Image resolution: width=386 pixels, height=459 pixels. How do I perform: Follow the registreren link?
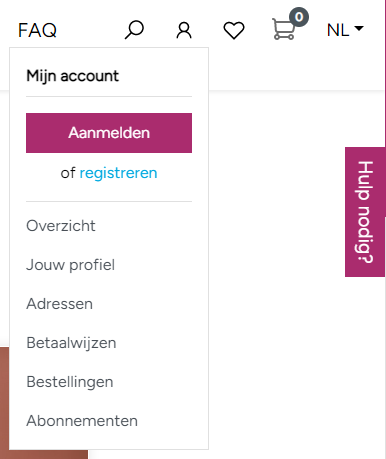click(x=118, y=173)
